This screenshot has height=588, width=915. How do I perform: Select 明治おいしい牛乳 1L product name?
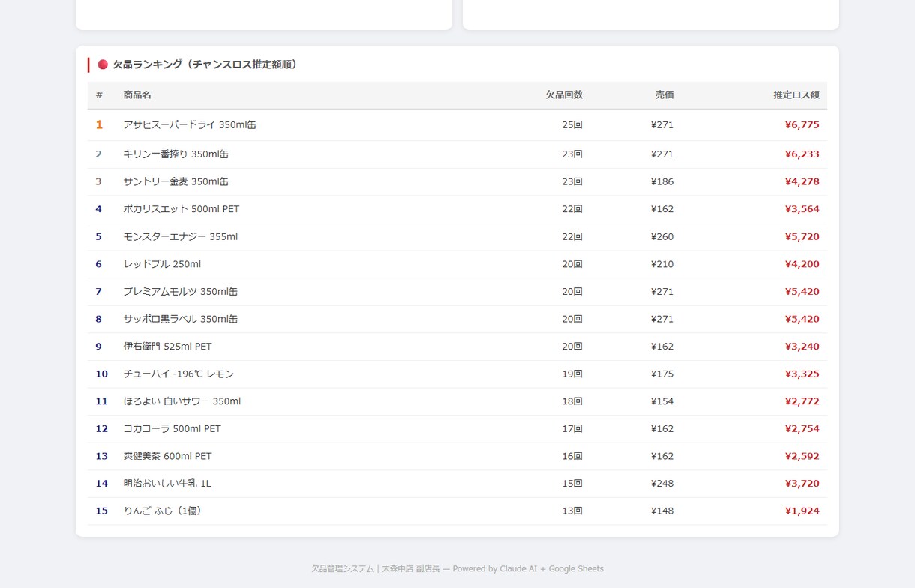(167, 484)
